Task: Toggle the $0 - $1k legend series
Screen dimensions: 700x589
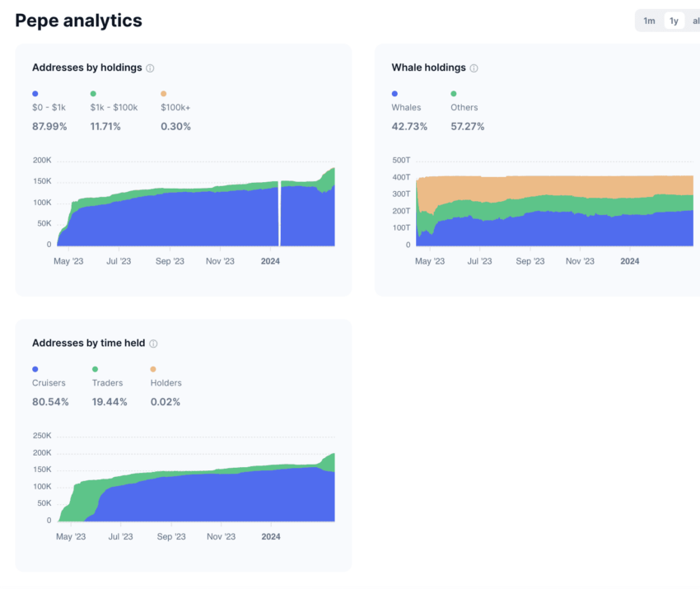Action: point(49,107)
